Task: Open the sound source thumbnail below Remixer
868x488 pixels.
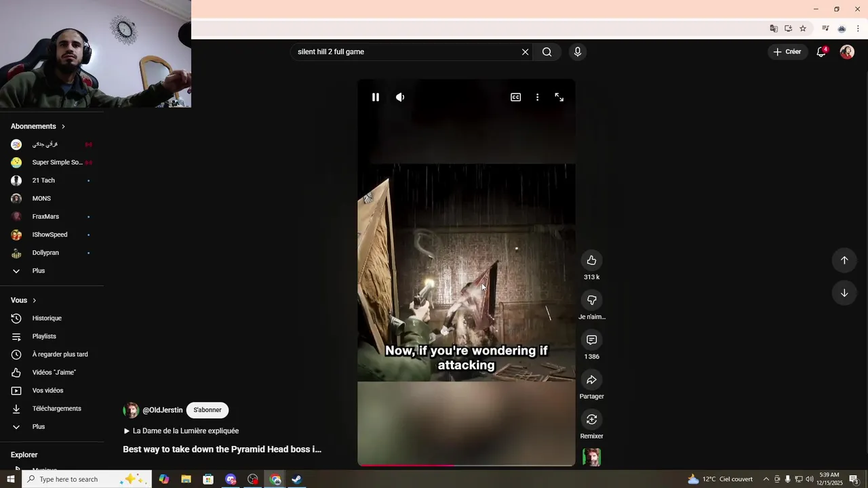Action: coord(591,457)
